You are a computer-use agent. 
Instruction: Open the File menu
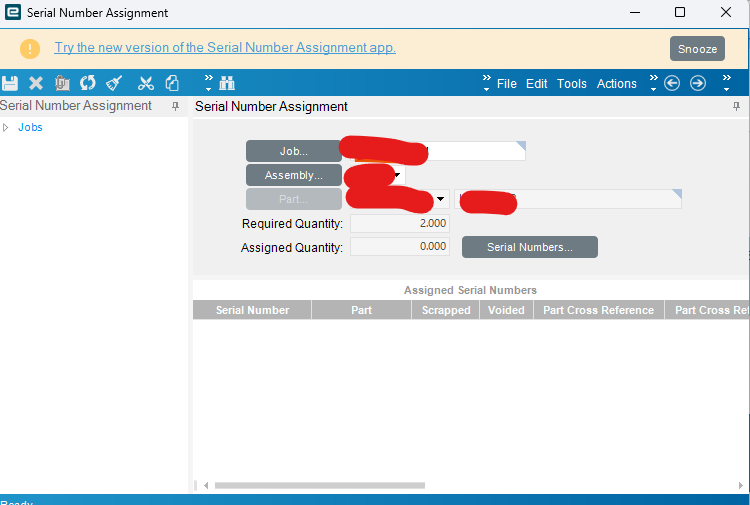(507, 84)
